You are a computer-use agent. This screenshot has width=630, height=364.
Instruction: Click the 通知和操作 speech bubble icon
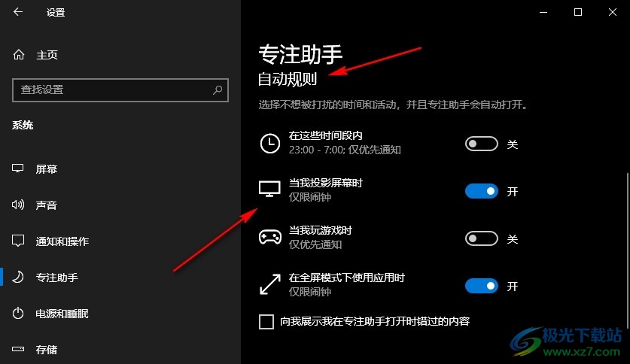pyautogui.click(x=18, y=241)
